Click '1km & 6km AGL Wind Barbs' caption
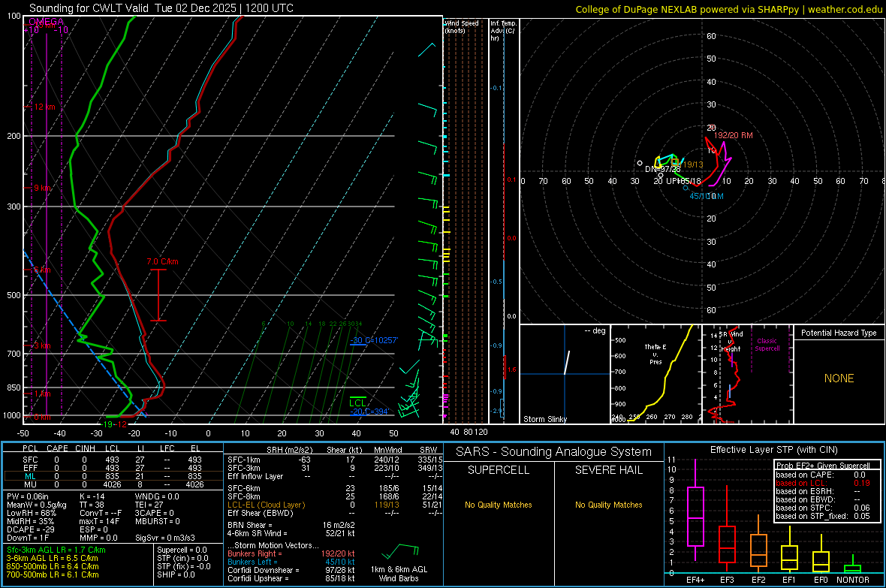This screenshot has width=886, height=588. (399, 574)
